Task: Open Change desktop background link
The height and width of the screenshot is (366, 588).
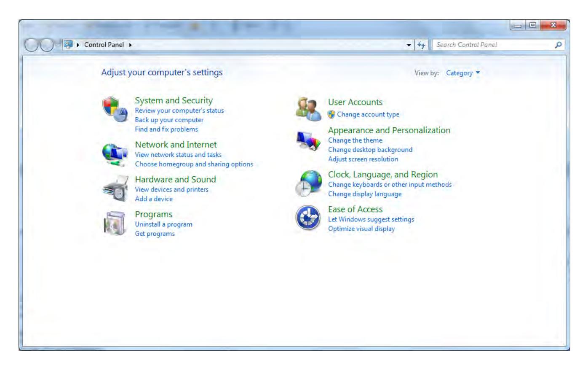Action: 370,149
